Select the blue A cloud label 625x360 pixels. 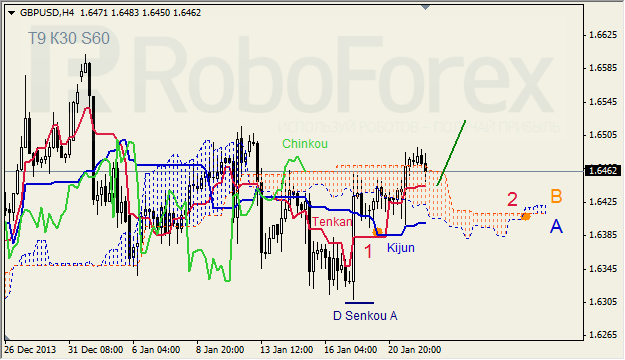(556, 226)
